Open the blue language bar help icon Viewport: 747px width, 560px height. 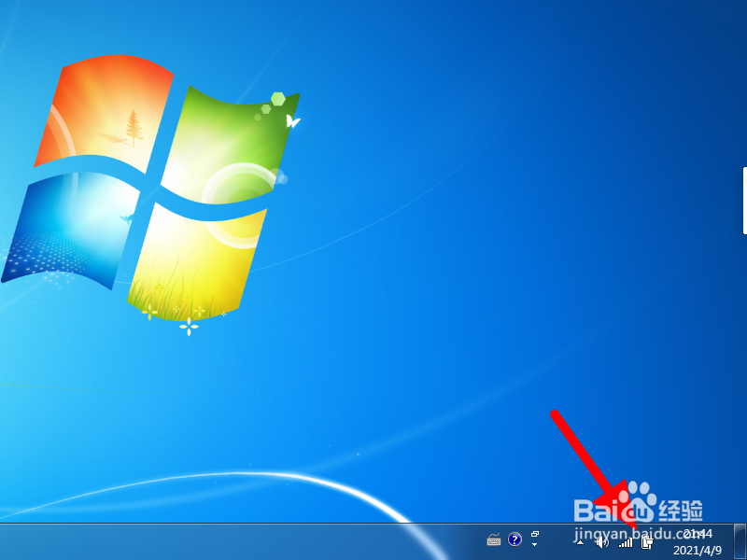(514, 539)
